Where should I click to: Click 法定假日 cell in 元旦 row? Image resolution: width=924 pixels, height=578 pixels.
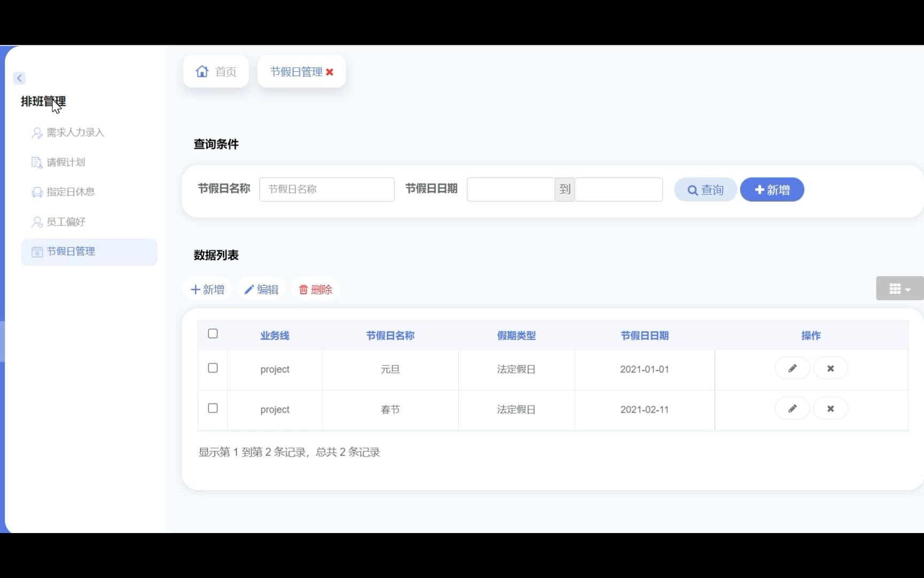(517, 369)
